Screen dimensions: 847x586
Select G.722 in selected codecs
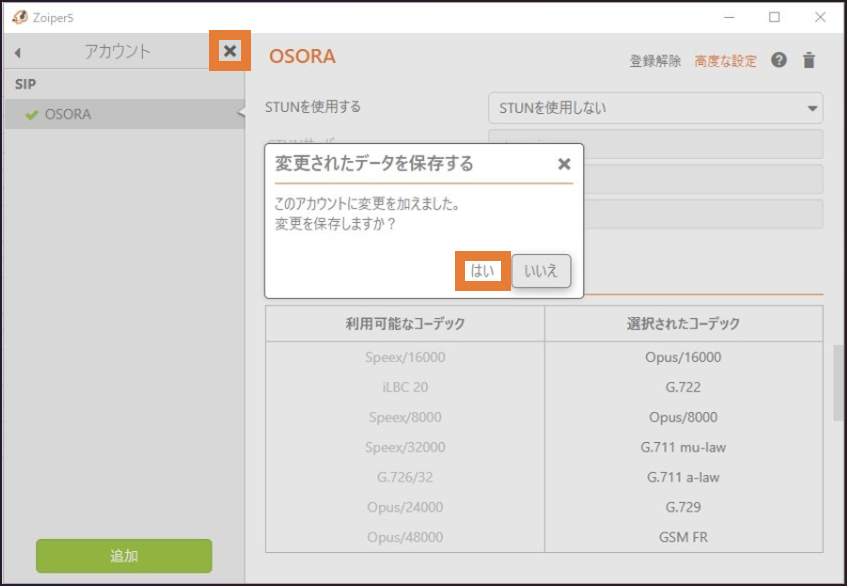[683, 387]
